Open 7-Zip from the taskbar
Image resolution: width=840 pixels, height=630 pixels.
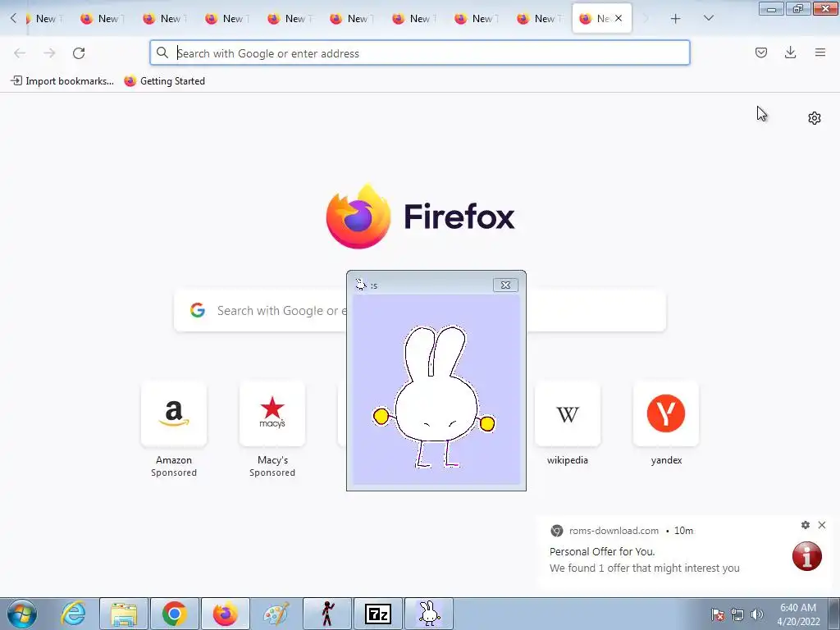point(378,614)
